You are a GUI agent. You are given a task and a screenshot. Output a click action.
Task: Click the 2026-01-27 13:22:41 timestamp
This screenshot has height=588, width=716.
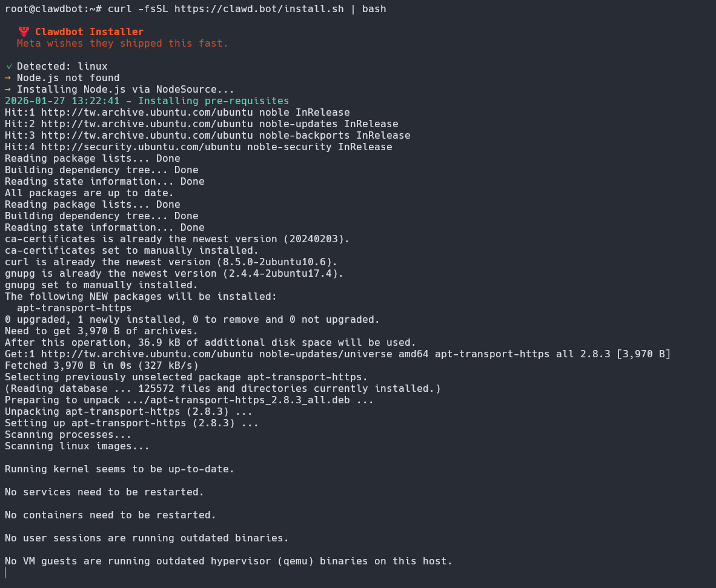click(62, 101)
